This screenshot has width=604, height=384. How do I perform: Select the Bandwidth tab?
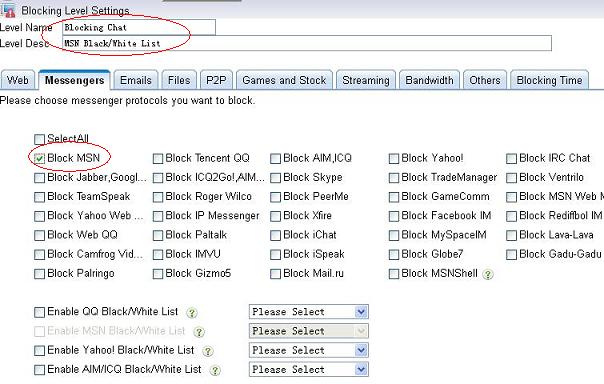(429, 80)
